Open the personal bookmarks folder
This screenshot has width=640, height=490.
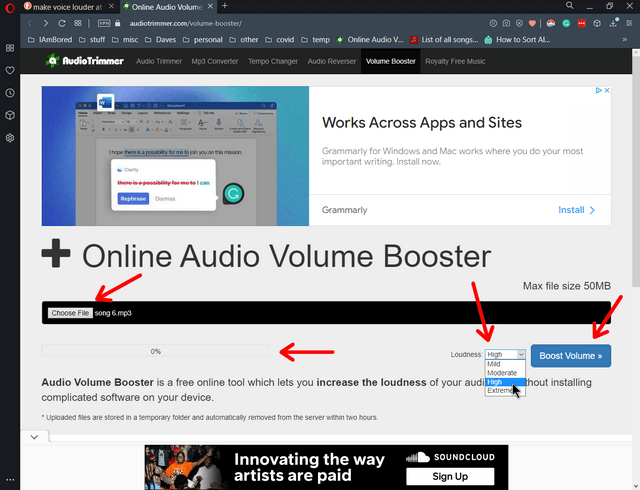(x=202, y=40)
